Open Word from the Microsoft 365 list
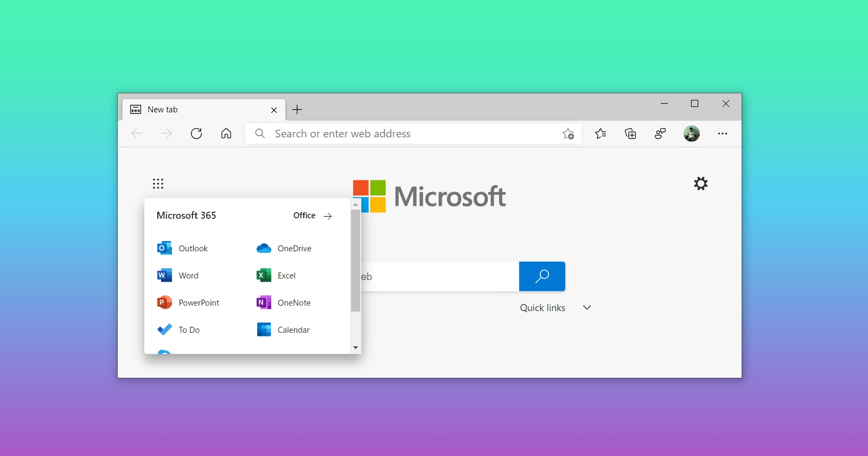This screenshot has height=456, width=868. (177, 275)
